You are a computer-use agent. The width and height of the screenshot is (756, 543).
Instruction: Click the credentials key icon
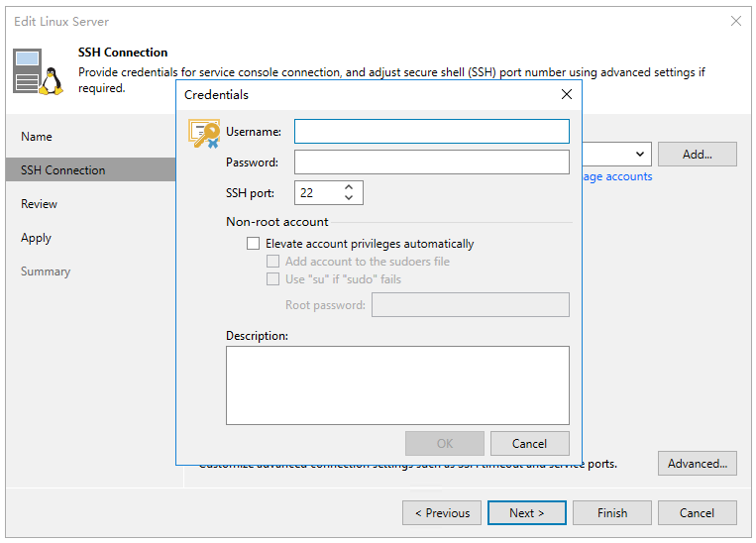204,134
